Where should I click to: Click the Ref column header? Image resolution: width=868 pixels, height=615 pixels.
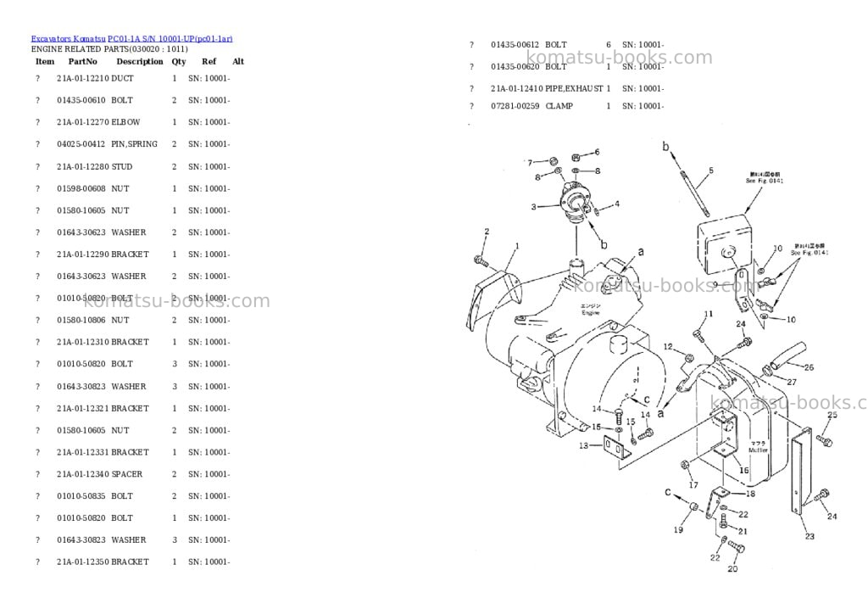pyautogui.click(x=209, y=61)
